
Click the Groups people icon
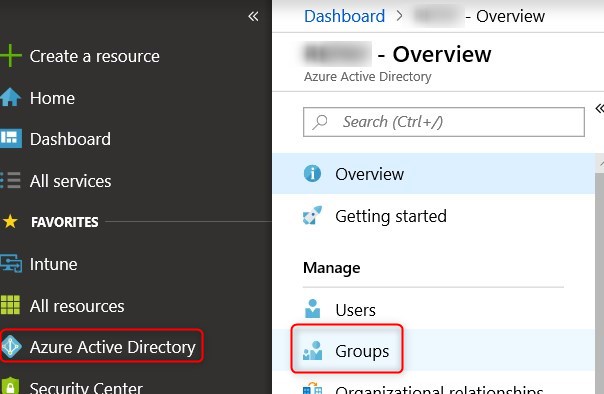(x=312, y=350)
